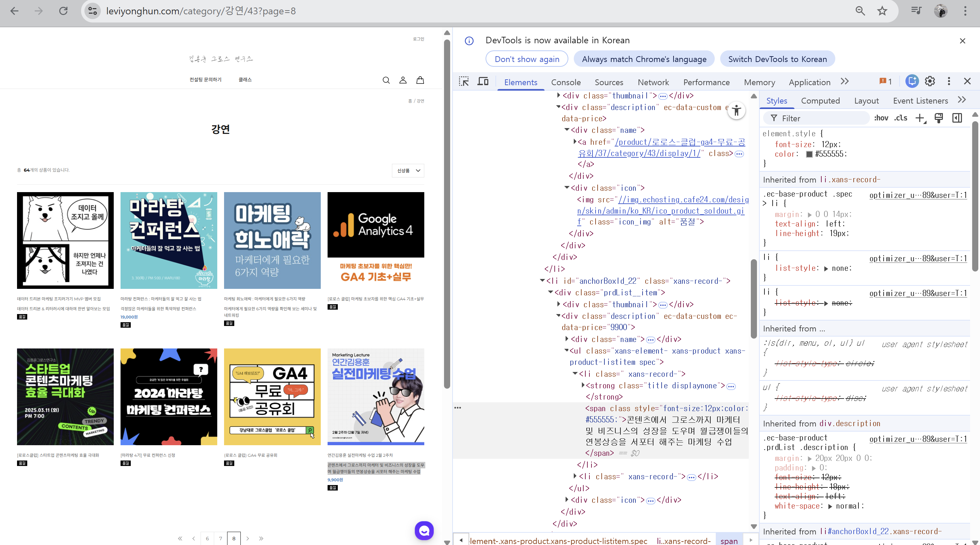Open the Layout tab
The width and height of the screenshot is (980, 545).
[x=866, y=100]
